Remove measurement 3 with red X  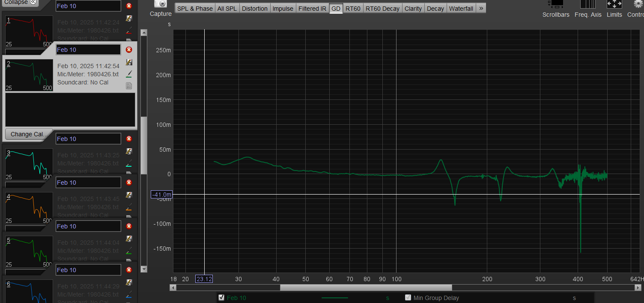pos(129,139)
